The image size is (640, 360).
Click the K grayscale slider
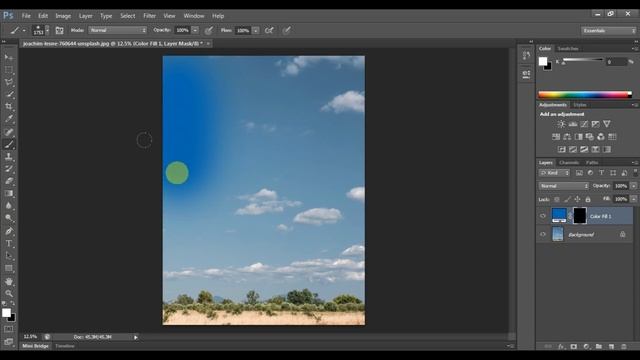(582, 60)
